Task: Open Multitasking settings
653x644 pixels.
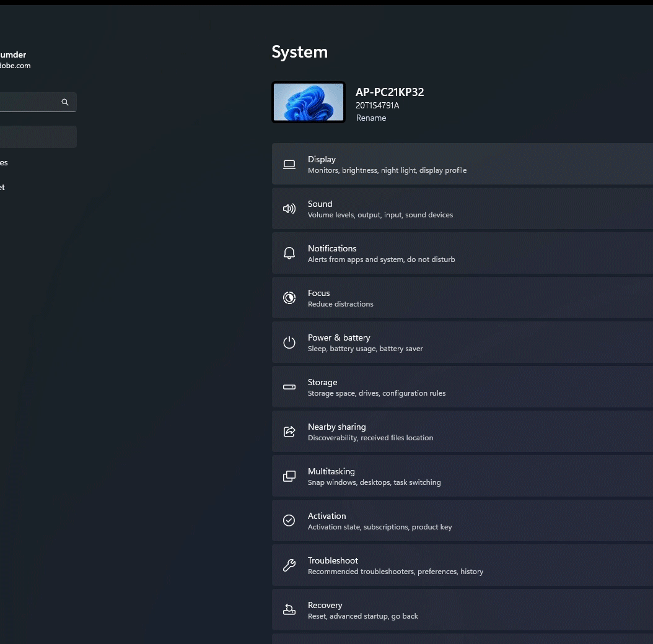Action: [x=462, y=476]
